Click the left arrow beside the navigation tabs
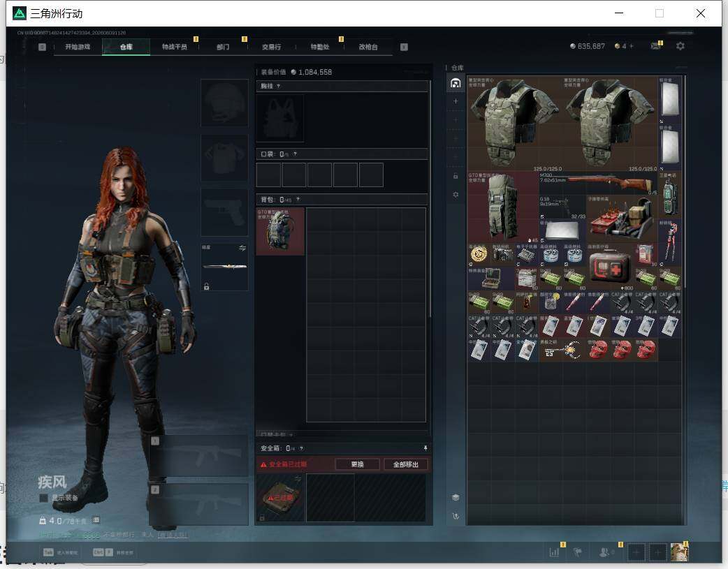The width and height of the screenshot is (728, 569). (x=42, y=47)
